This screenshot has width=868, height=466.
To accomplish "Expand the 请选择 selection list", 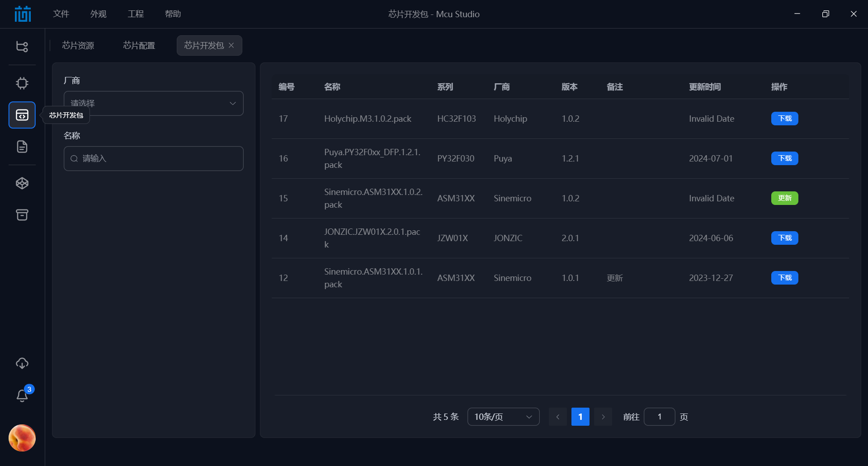I will pyautogui.click(x=153, y=103).
